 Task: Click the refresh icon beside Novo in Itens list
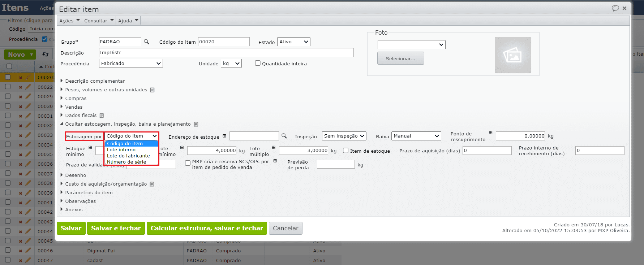46,54
